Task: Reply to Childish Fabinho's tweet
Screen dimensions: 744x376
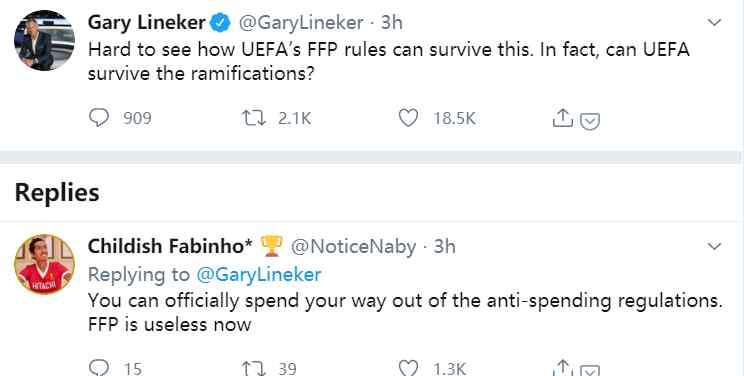Action: pos(99,368)
